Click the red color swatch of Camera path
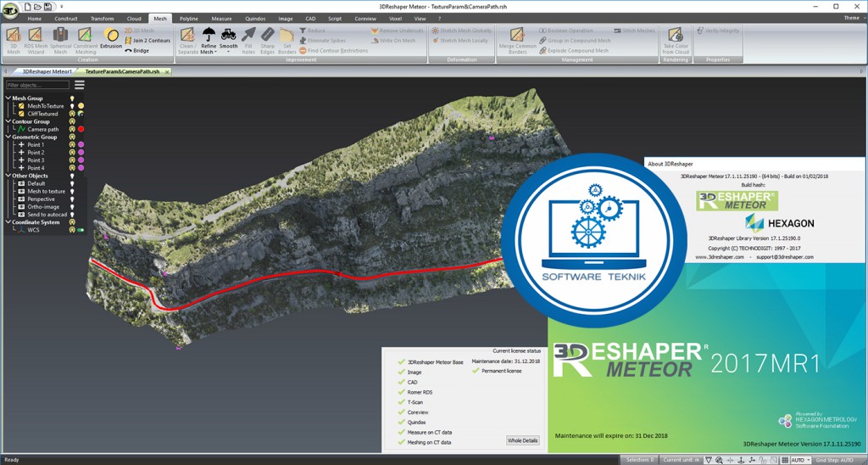 click(81, 129)
